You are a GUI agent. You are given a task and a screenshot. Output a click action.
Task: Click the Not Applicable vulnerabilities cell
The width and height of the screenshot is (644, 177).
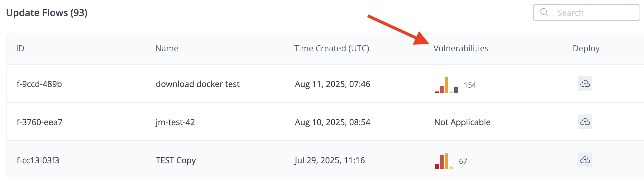click(462, 122)
